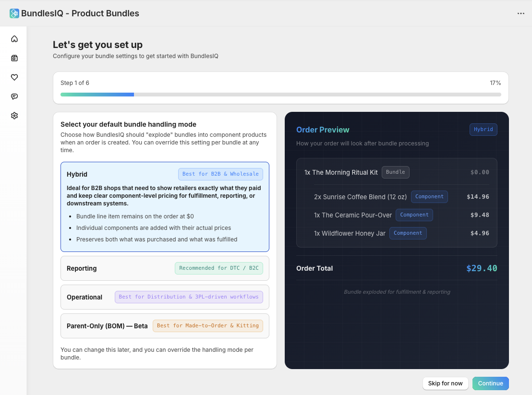This screenshot has width=532, height=395.
Task: Click the Best for B2B & Wholesale badge
Action: click(x=220, y=174)
